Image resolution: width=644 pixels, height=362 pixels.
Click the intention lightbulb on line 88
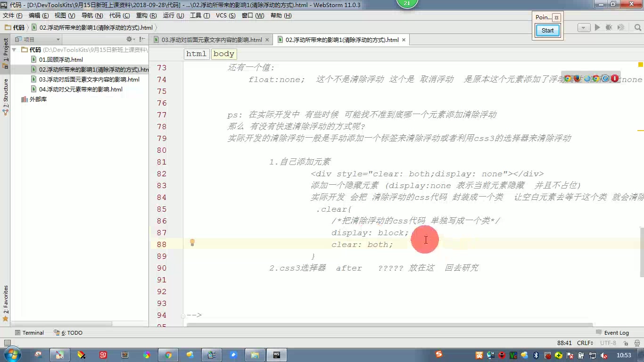click(x=192, y=242)
